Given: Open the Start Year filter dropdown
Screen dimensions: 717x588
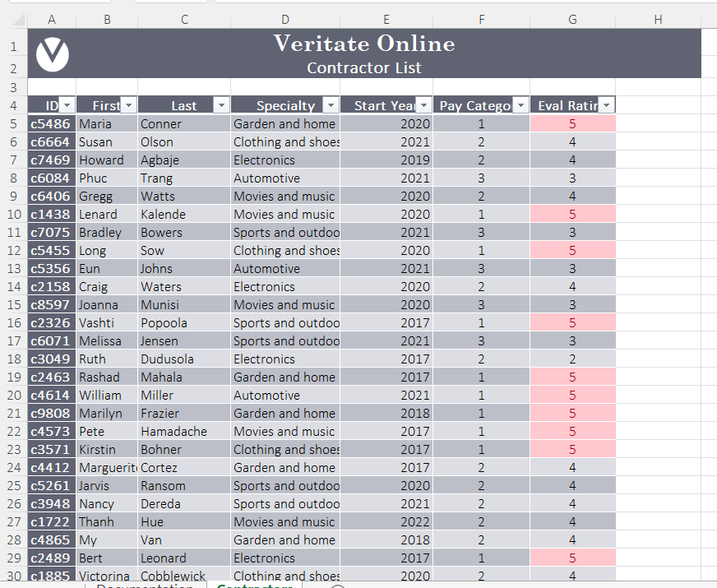Looking at the screenshot, I should pos(424,105).
